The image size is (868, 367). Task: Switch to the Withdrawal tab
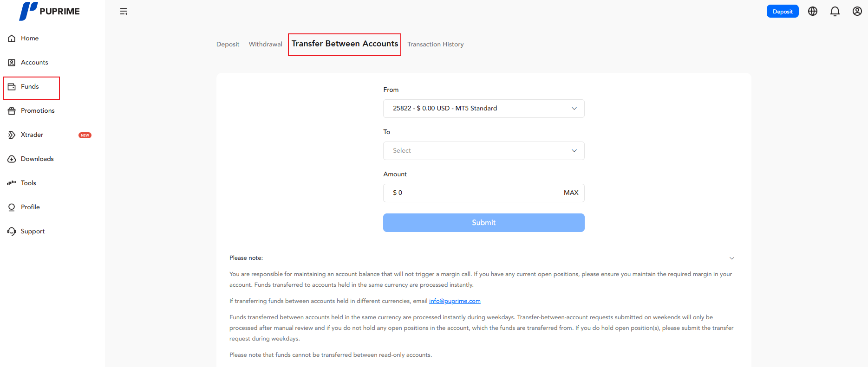pyautogui.click(x=265, y=45)
